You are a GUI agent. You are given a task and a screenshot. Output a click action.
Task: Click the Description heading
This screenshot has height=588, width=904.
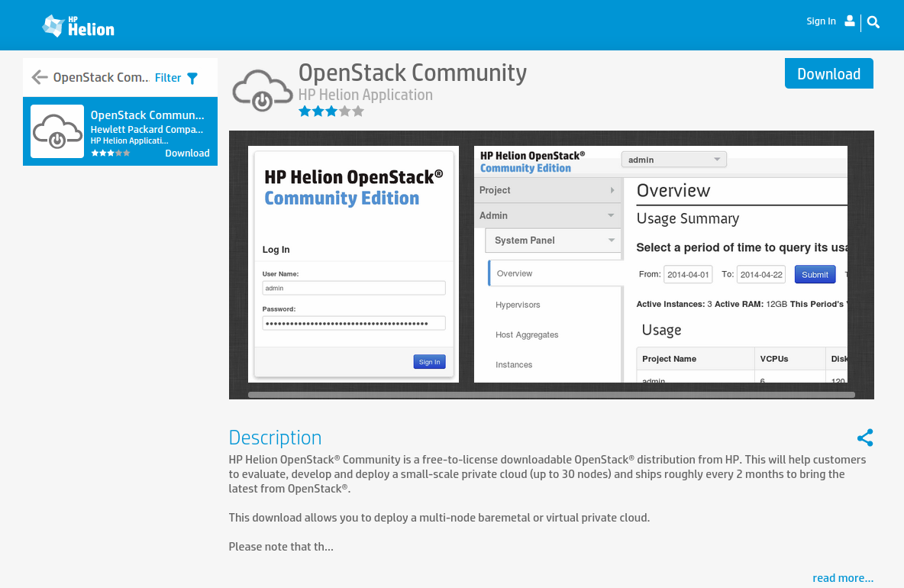tap(275, 438)
